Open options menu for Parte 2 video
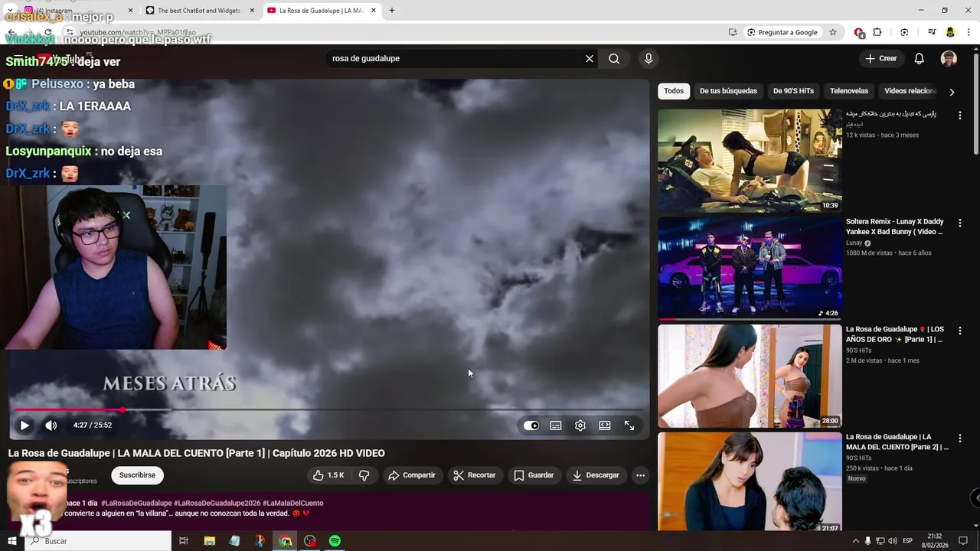 [x=959, y=439]
